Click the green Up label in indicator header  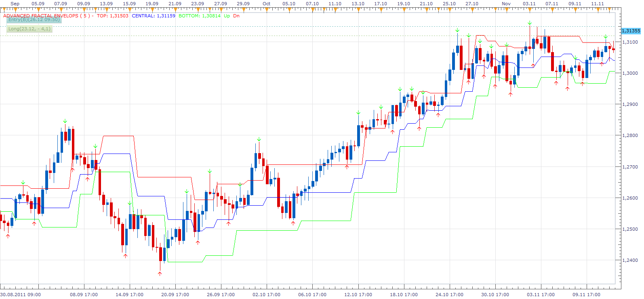click(x=227, y=16)
